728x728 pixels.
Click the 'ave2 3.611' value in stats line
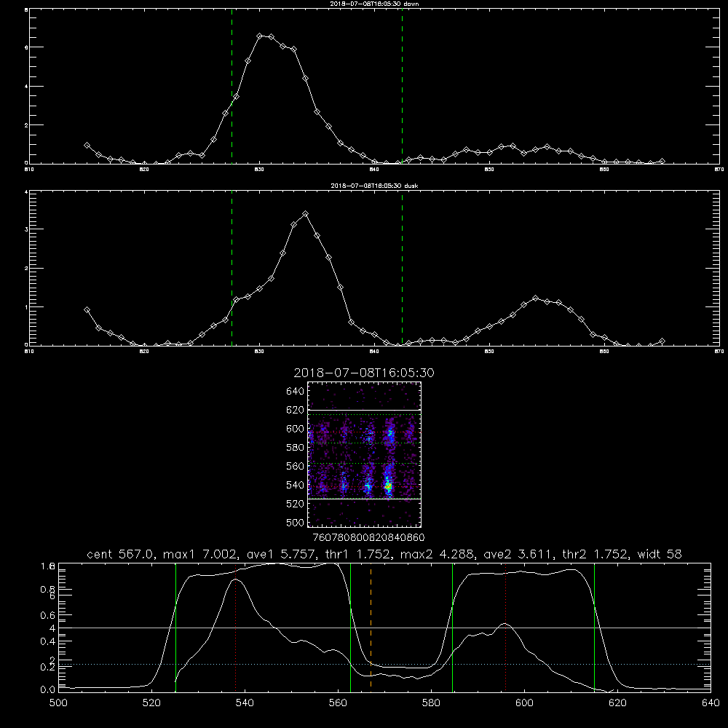click(x=519, y=554)
